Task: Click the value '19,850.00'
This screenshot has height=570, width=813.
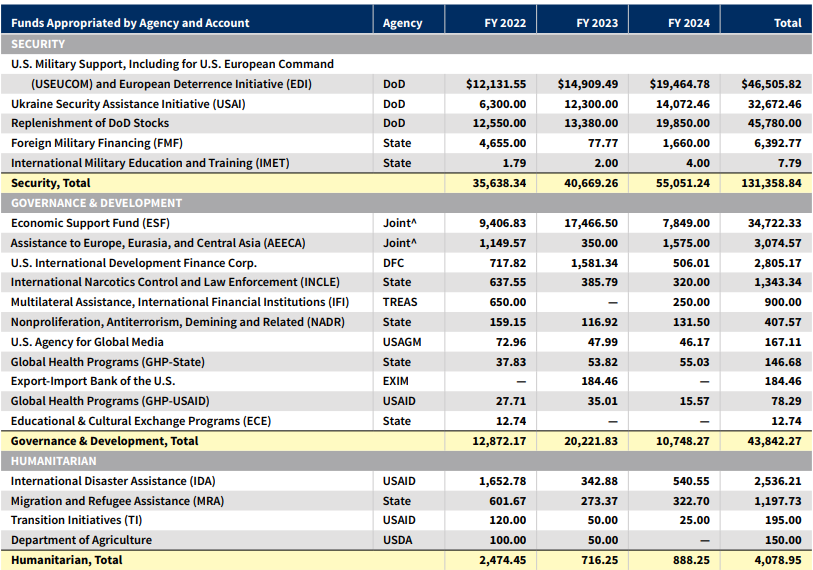Action: pos(682,123)
